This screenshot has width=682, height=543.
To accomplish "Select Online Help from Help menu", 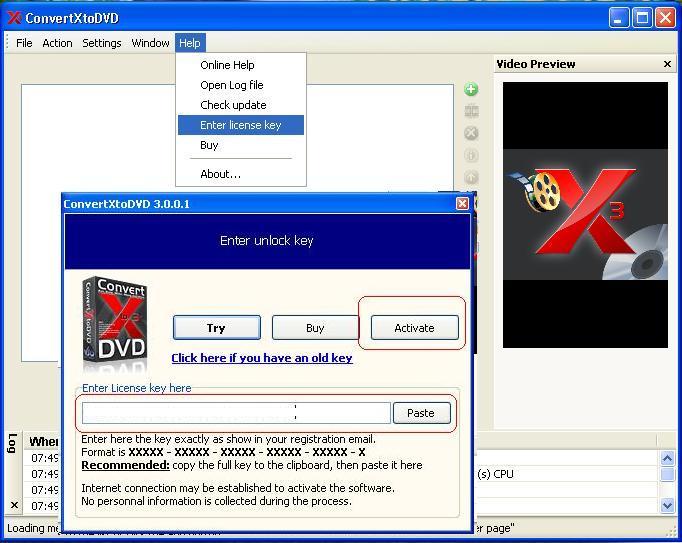I will pos(241,65).
